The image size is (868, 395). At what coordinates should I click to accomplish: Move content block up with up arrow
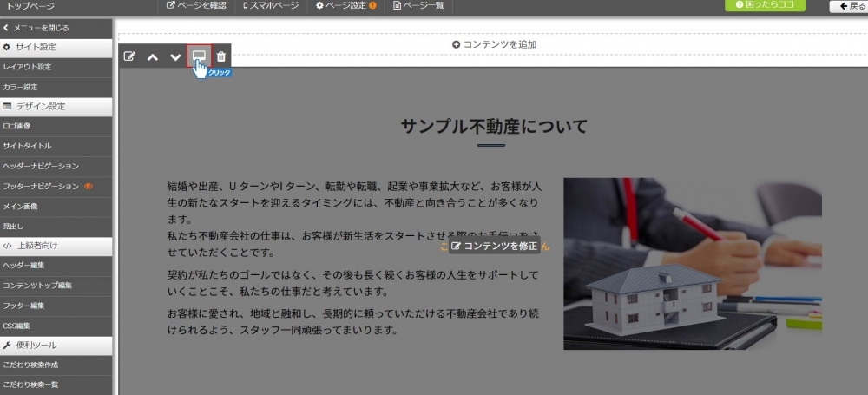[153, 56]
